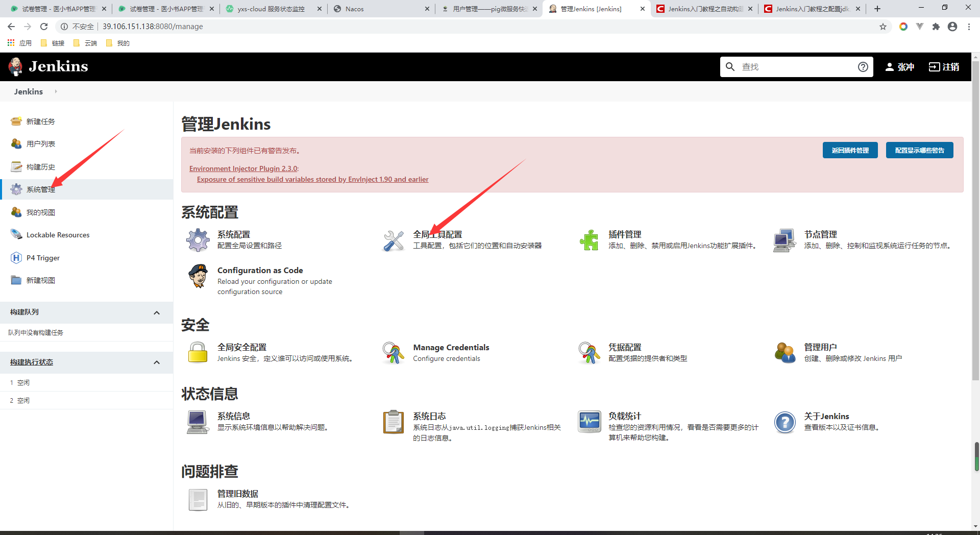
Task: Open the 应用 apps bookmark shortcut
Action: pos(19,43)
